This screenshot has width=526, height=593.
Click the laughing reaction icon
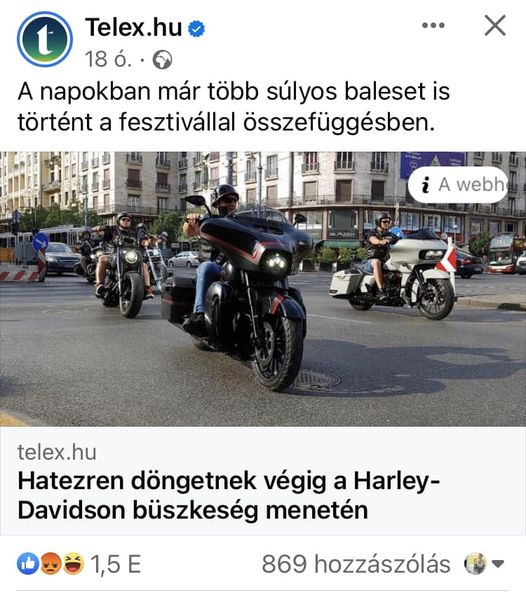tap(73, 564)
